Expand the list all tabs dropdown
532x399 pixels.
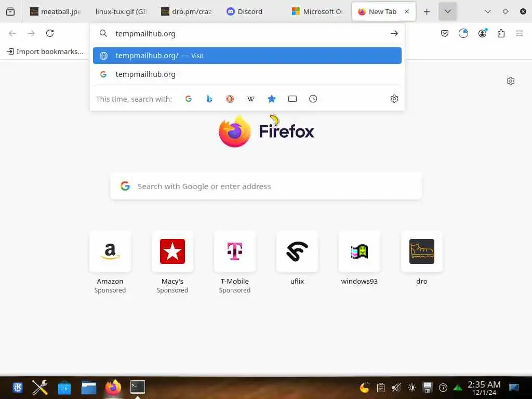point(447,11)
